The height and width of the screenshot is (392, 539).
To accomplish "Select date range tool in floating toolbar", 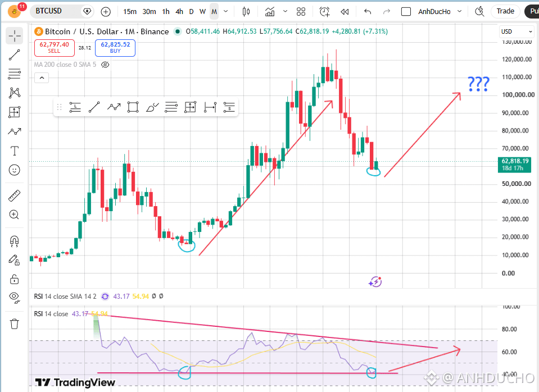I will click(x=210, y=107).
